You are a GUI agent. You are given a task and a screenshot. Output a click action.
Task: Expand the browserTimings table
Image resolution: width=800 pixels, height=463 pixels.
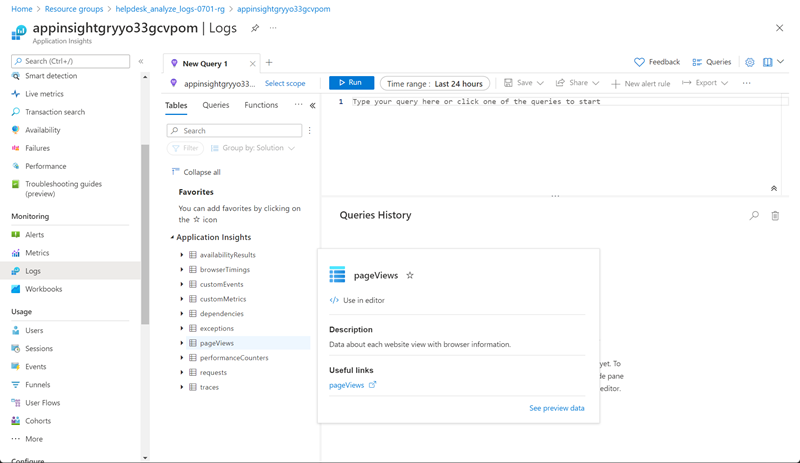[x=182, y=270]
